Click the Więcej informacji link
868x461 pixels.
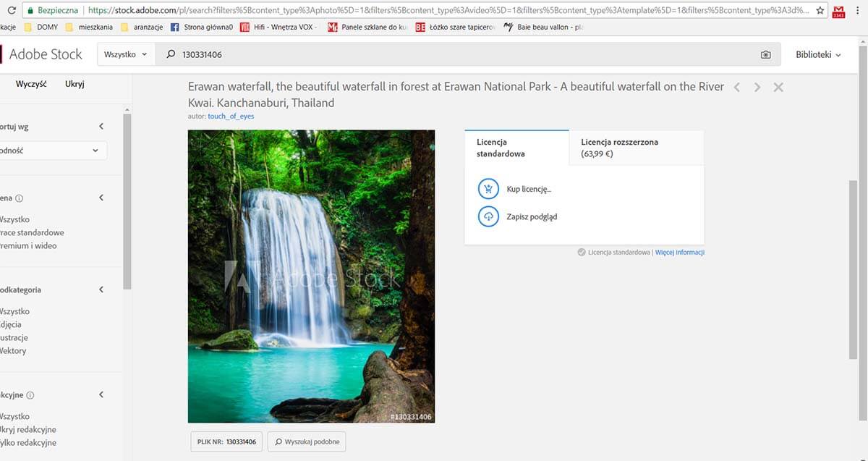click(x=679, y=253)
